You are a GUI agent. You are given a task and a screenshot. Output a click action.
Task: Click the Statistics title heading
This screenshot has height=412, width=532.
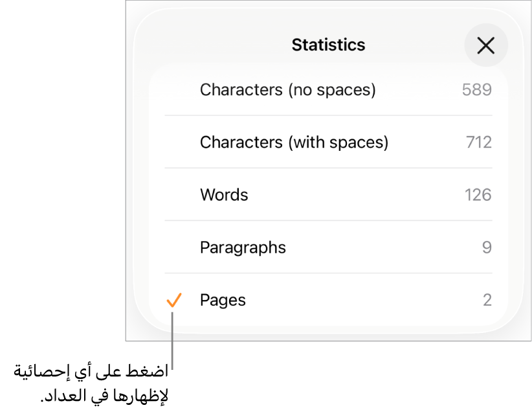(x=328, y=45)
